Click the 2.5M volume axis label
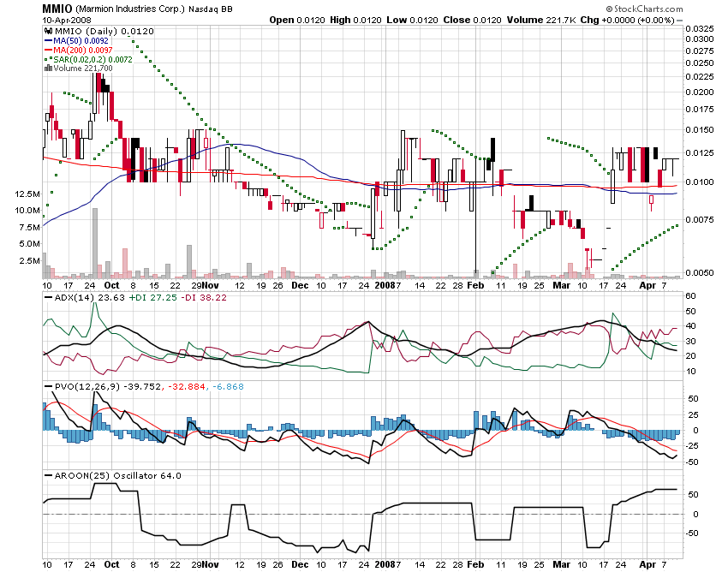 [x=29, y=261]
